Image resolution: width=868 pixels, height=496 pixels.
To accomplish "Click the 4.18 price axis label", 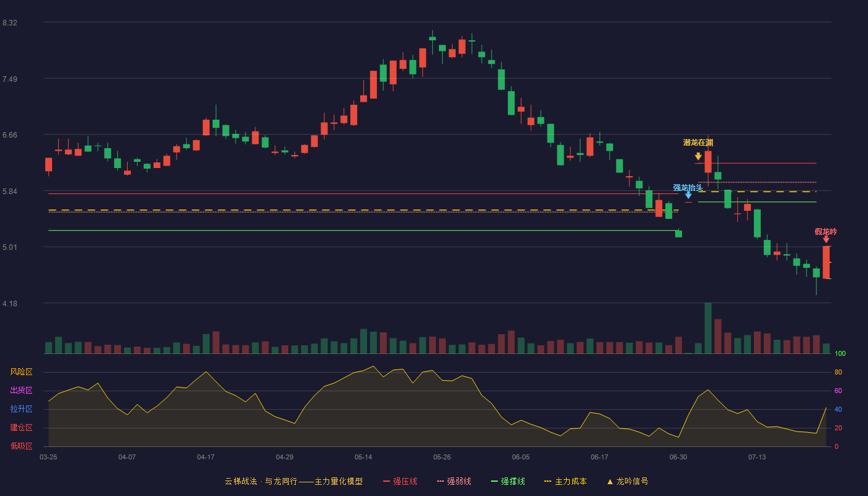I will pyautogui.click(x=10, y=304).
